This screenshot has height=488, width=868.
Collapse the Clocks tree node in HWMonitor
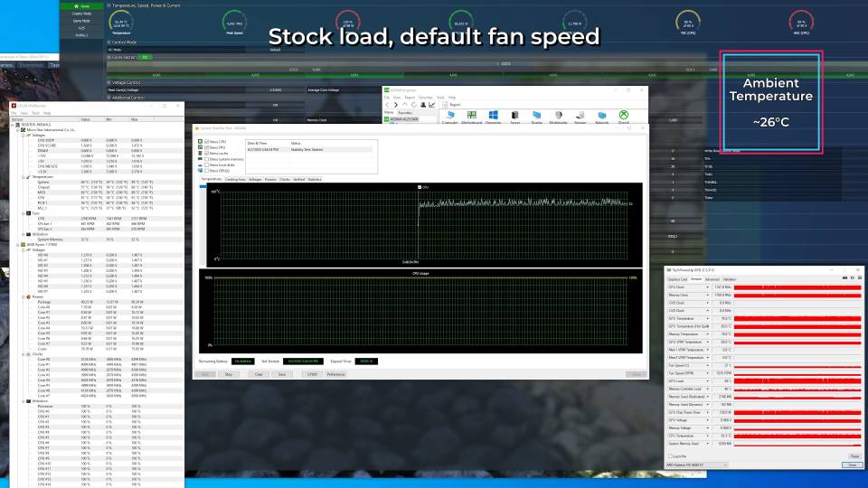coord(24,354)
